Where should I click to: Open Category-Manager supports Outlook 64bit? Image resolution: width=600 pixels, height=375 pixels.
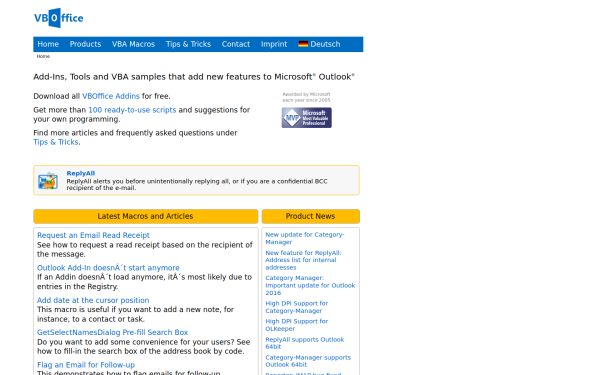[x=308, y=361]
